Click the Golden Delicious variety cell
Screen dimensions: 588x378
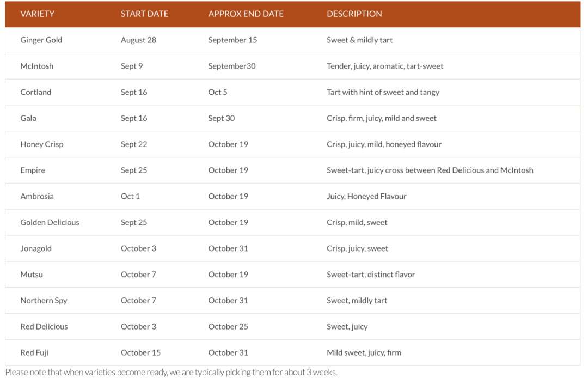pyautogui.click(x=50, y=222)
